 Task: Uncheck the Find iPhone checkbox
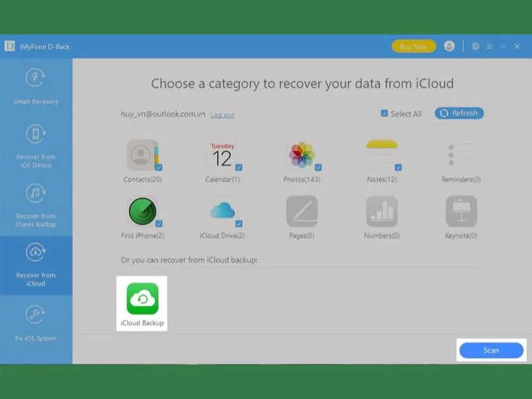[x=159, y=223]
